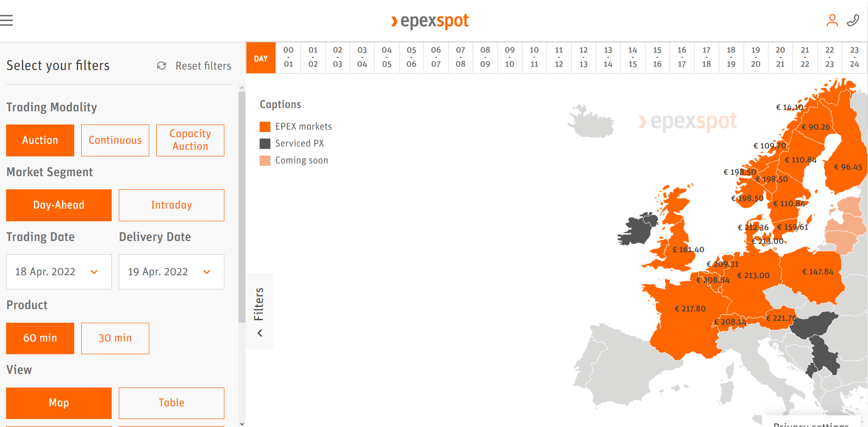This screenshot has width=868, height=427.
Task: Collapse the Filters panel arrow
Action: [x=260, y=333]
